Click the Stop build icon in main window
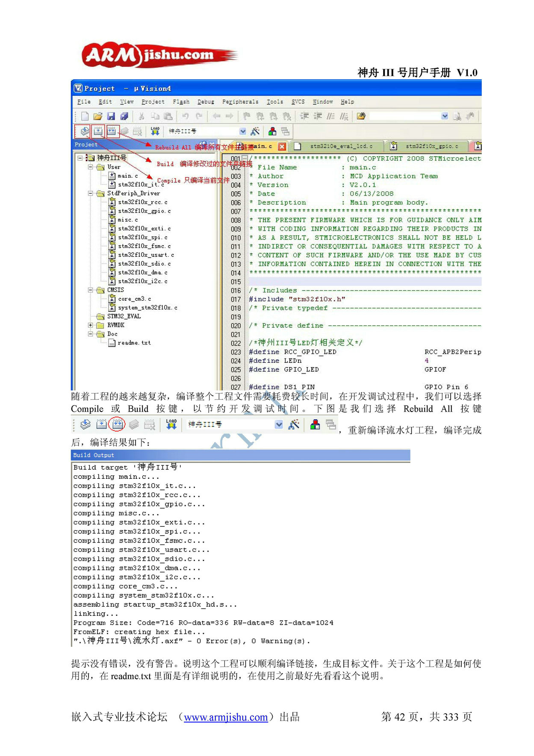This screenshot has width=534, height=756. 137,131
